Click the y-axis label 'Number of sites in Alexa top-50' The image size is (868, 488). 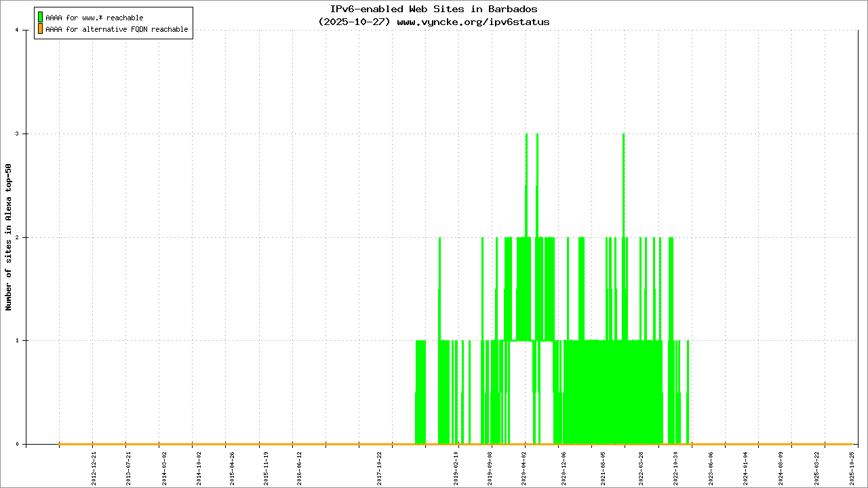click(9, 237)
